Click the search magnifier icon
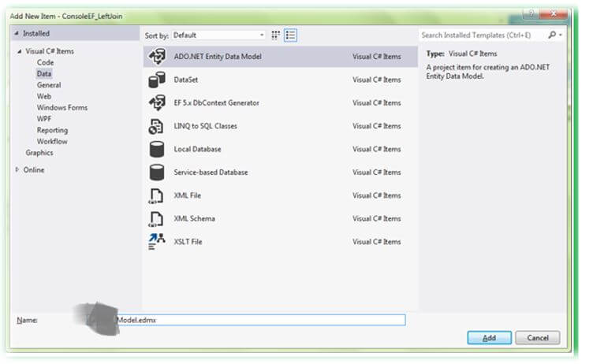 click(552, 35)
